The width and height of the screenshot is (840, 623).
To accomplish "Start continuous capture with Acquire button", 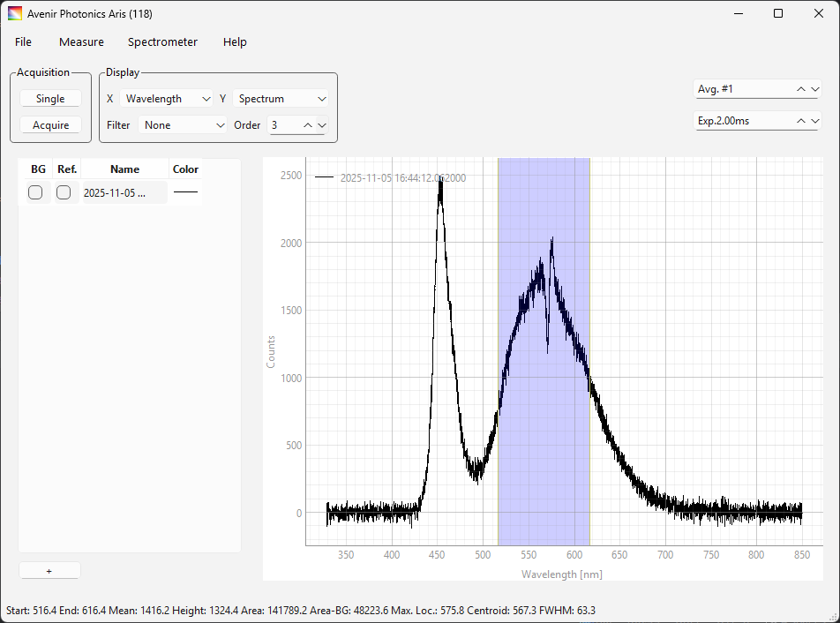I will click(50, 125).
